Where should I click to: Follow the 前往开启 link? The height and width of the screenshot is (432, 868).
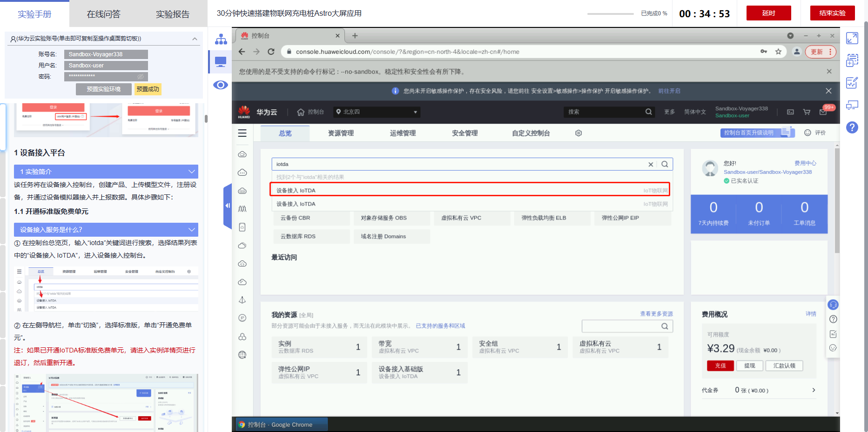[x=669, y=91]
